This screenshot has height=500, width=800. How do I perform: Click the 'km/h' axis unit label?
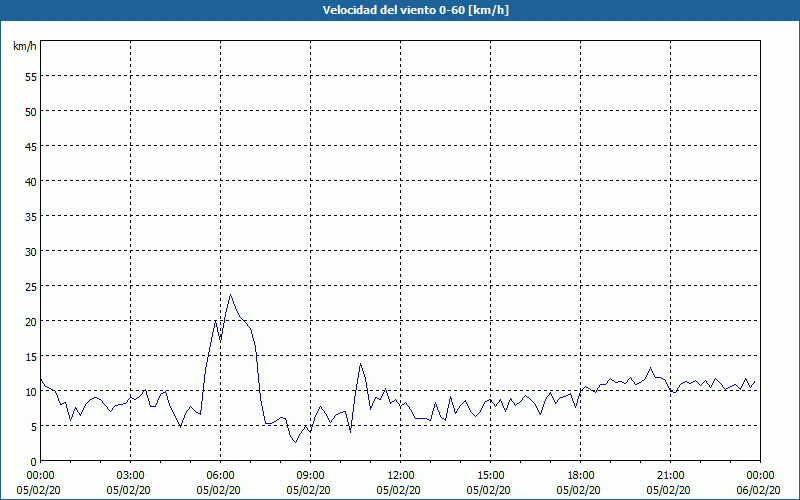(25, 46)
